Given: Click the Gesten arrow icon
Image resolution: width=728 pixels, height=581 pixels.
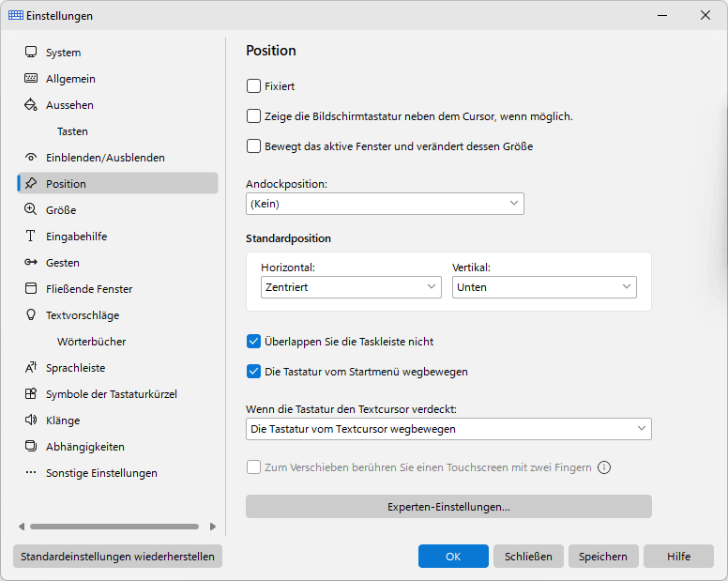Looking at the screenshot, I should 31,263.
